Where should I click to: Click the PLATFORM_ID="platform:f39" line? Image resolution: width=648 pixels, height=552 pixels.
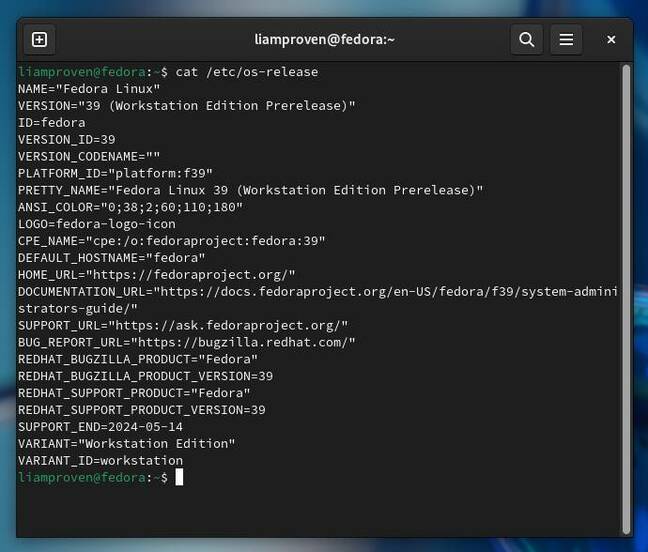pyautogui.click(x=115, y=174)
